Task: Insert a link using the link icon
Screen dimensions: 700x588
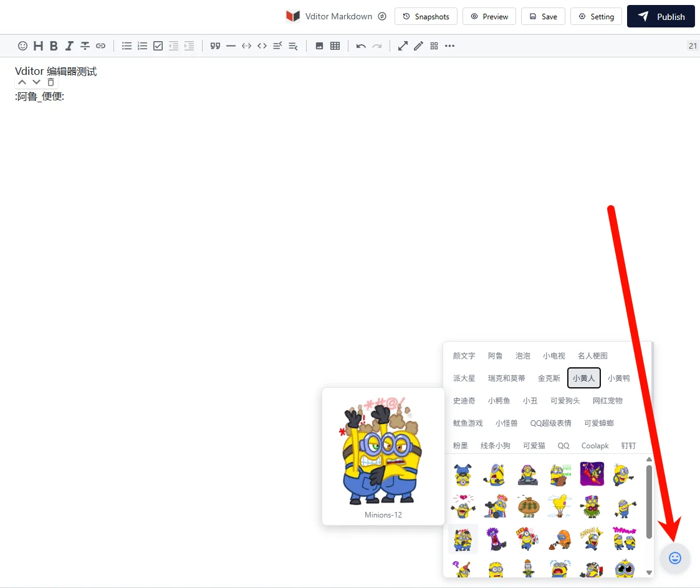Action: tap(101, 46)
